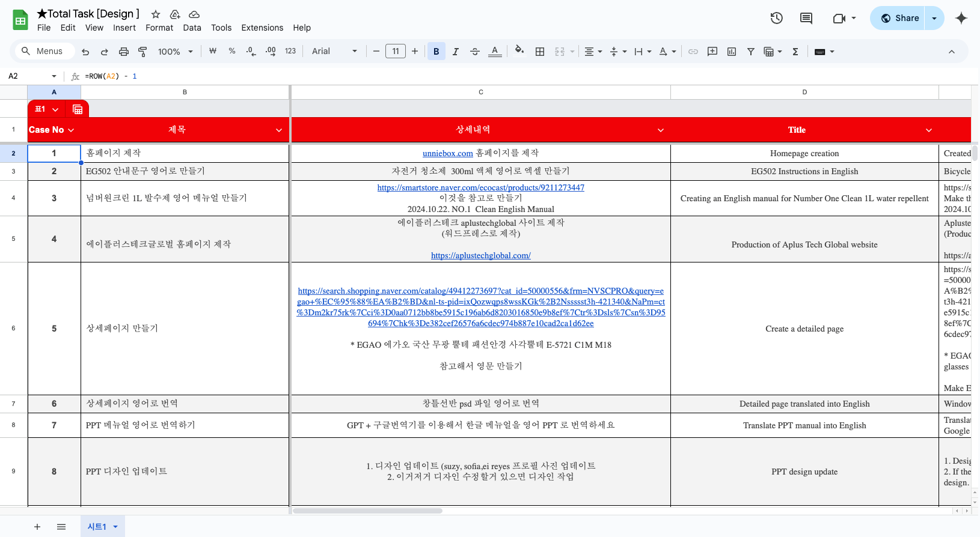
Task: Toggle bold formatting
Action: click(x=436, y=52)
